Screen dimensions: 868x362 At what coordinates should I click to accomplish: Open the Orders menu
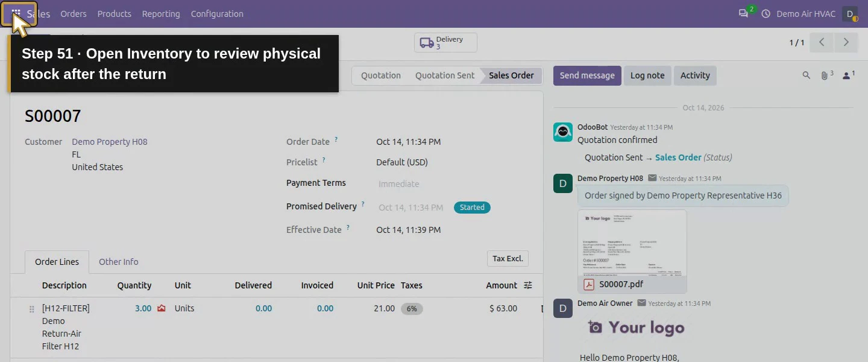(74, 14)
